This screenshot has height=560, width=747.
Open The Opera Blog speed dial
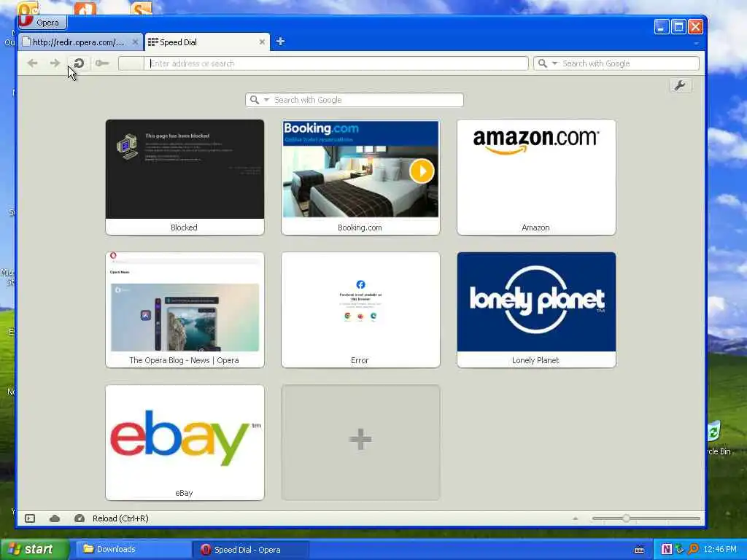click(x=185, y=310)
